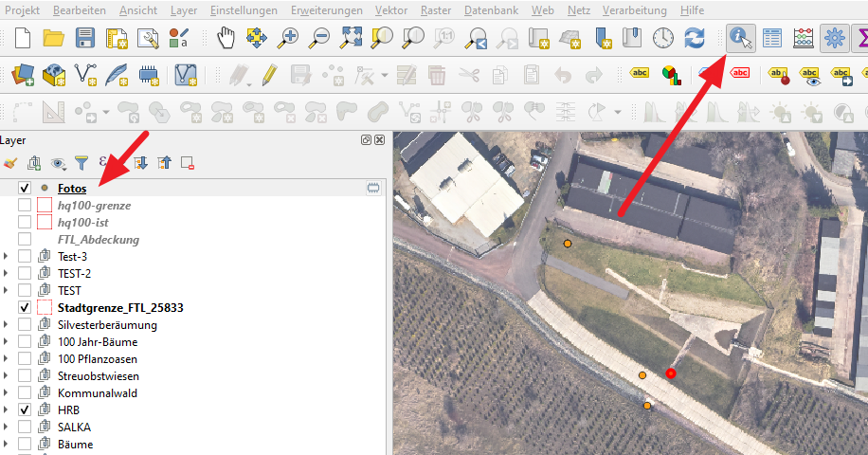868x455 pixels.
Task: Click the Zoom Full extent icon
Action: tap(352, 39)
